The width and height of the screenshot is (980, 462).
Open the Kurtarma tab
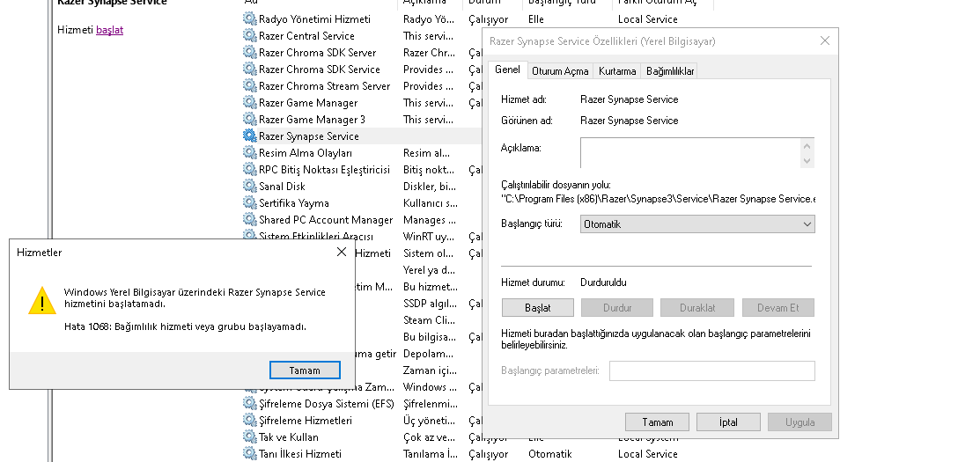coord(617,71)
